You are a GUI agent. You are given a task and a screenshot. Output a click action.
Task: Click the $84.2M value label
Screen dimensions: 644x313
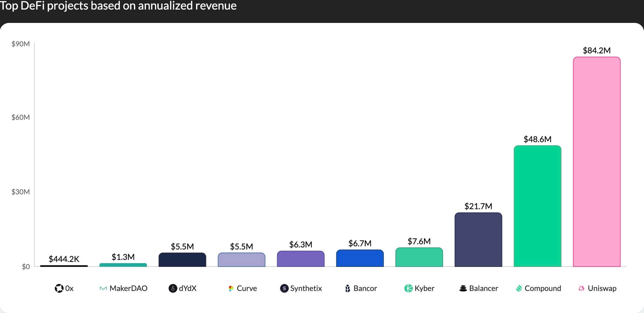tap(597, 50)
